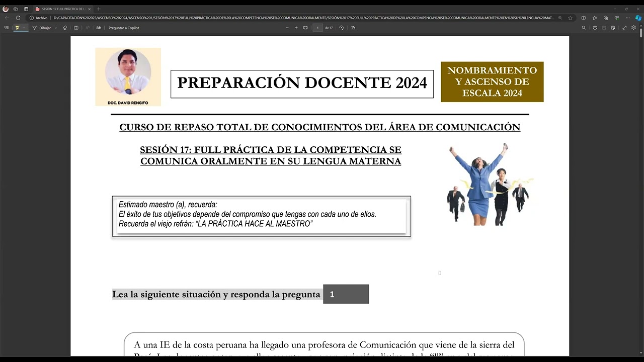
Task: Open the Collections button
Action: click(606, 18)
